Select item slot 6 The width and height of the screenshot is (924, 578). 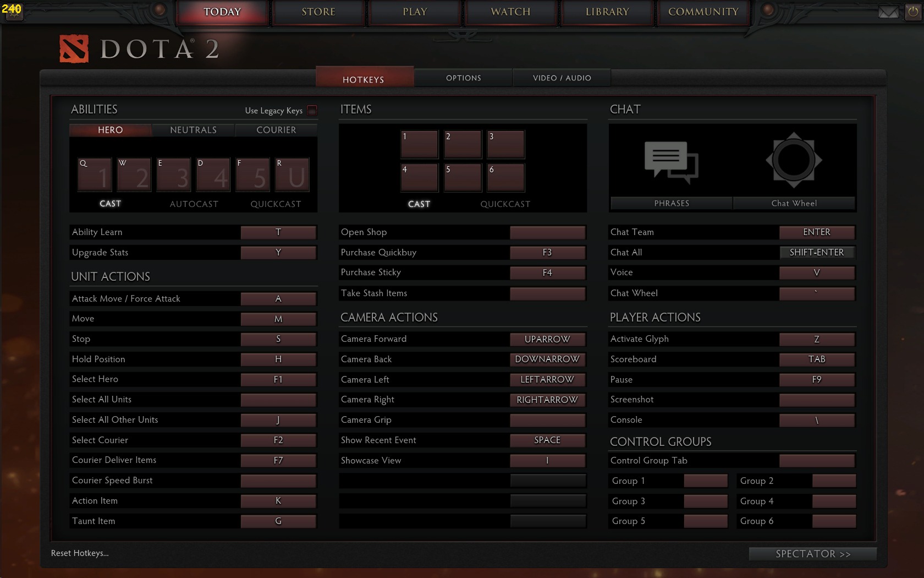coord(506,177)
